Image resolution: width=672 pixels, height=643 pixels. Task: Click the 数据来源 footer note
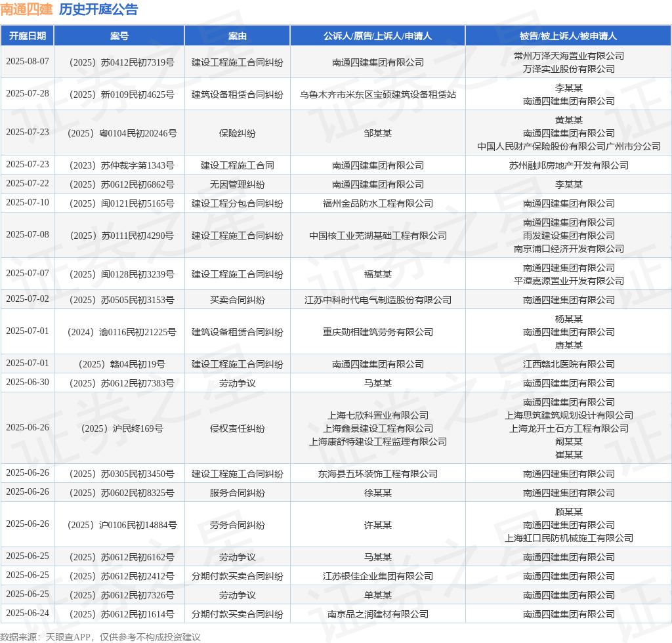pos(100,637)
